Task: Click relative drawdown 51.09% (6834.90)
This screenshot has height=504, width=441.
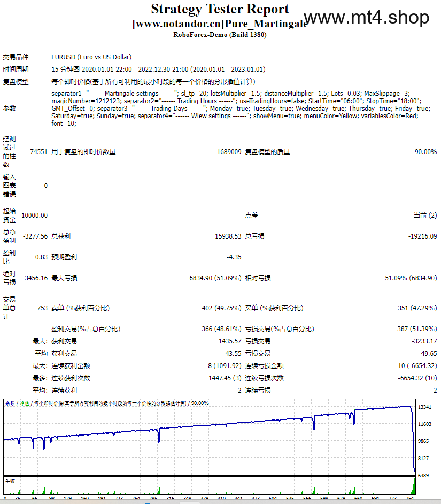Action: coord(411,278)
